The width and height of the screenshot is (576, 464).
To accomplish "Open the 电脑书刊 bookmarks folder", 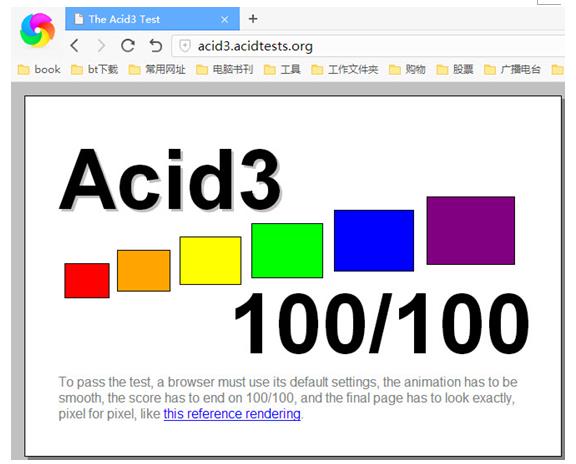I will 224,69.
